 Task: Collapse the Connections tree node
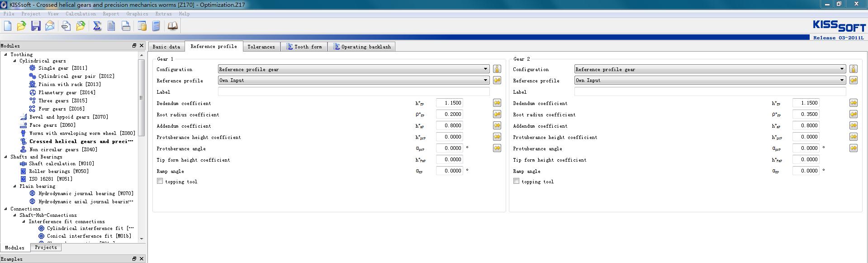(x=6, y=209)
